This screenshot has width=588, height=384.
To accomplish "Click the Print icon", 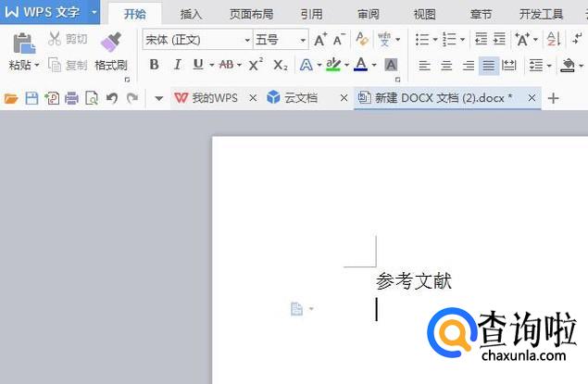I will point(71,98).
